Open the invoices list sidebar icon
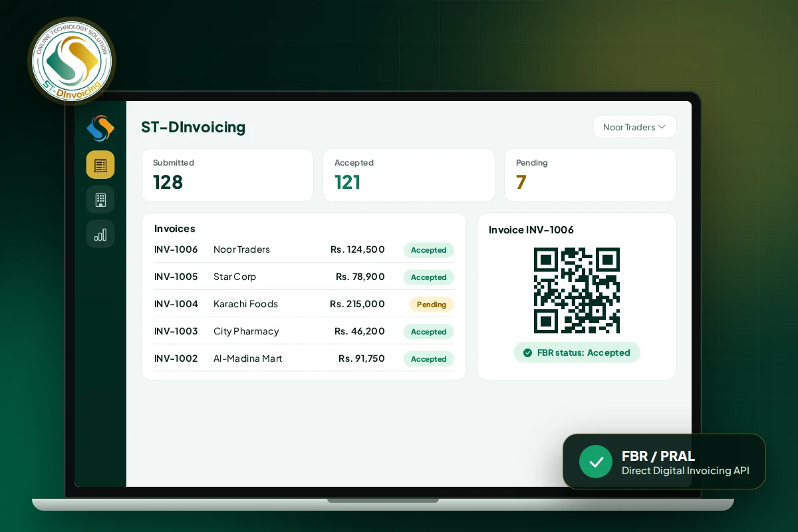 (100, 165)
